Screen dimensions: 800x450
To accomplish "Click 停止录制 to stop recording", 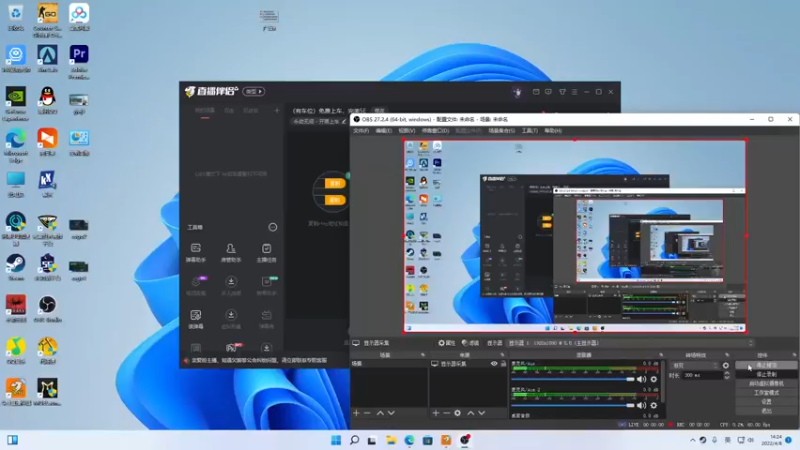I will (766, 374).
